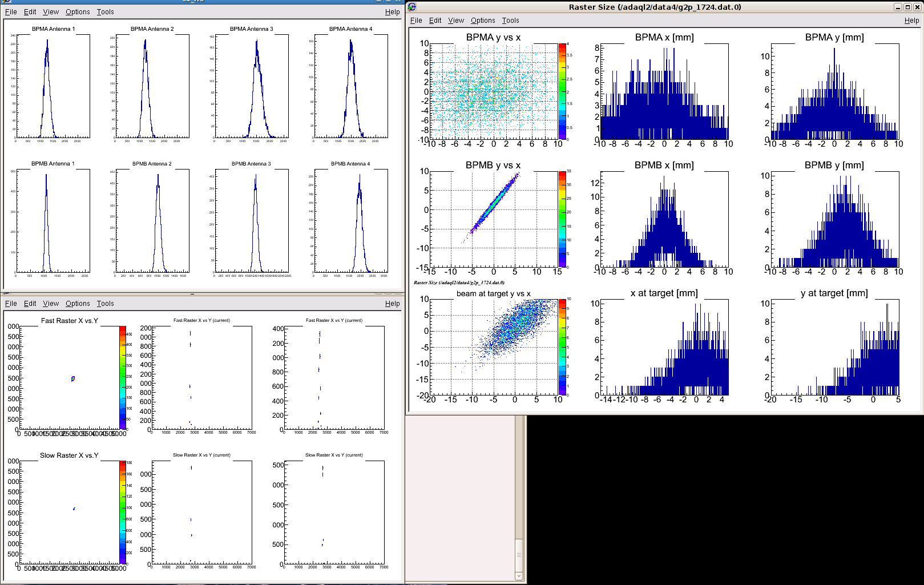Open View menu in Raster Size window
The image size is (924, 585).
[456, 20]
